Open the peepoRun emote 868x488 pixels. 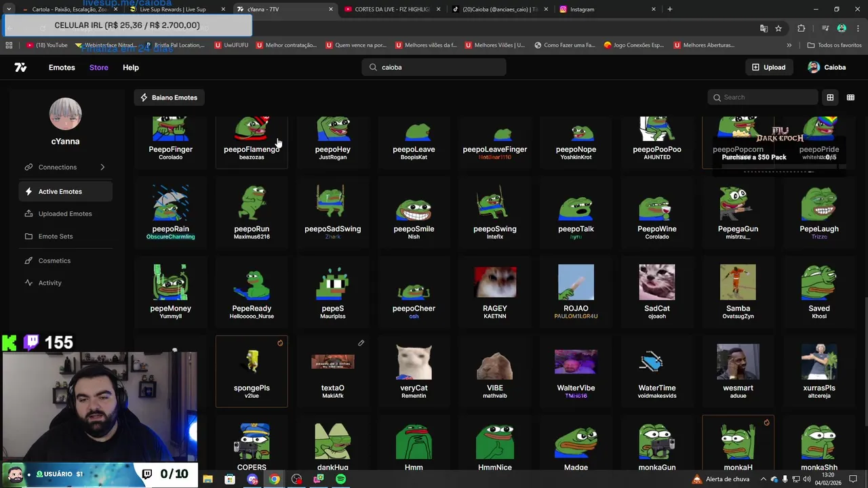click(252, 212)
